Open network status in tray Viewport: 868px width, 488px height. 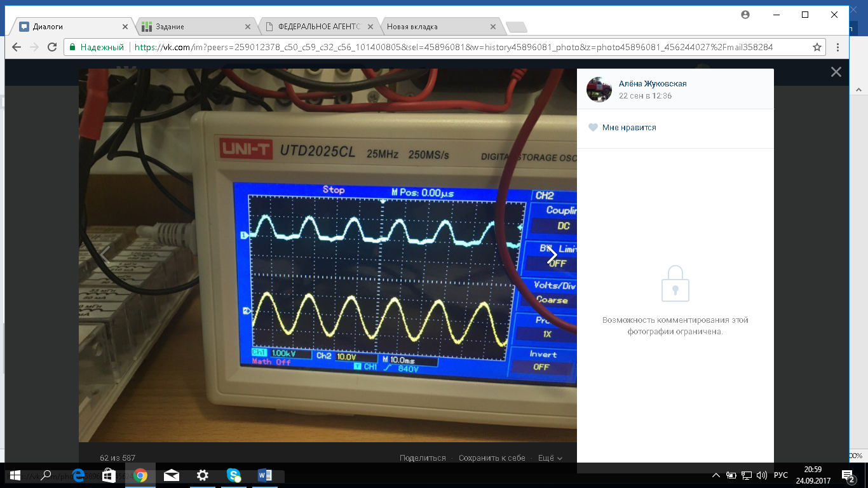point(747,475)
